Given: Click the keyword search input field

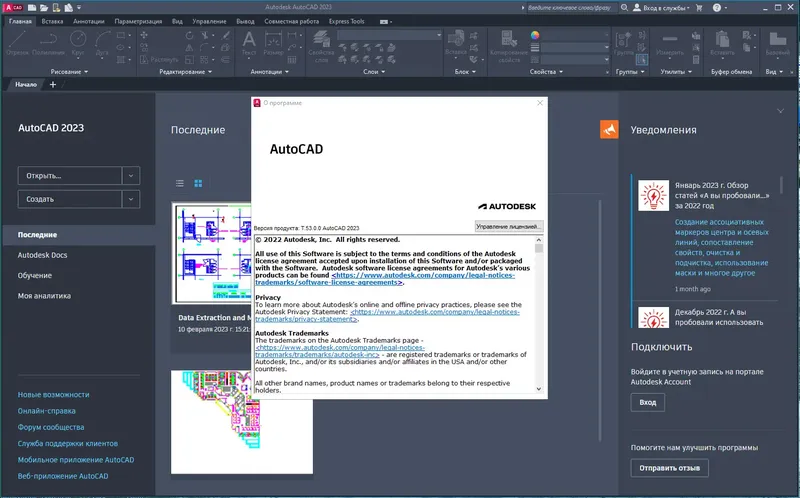Looking at the screenshot, I should 571,8.
